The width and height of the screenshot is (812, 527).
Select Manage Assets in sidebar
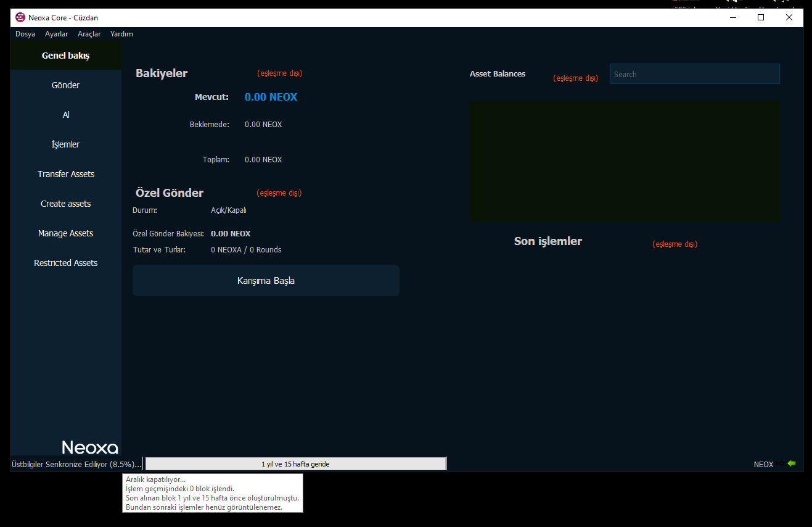pos(66,233)
